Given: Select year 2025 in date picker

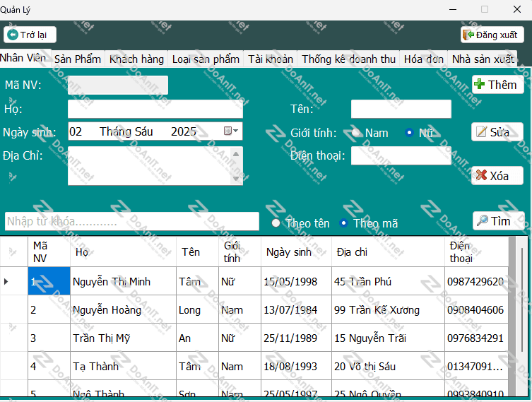Looking at the screenshot, I should click(x=183, y=131).
